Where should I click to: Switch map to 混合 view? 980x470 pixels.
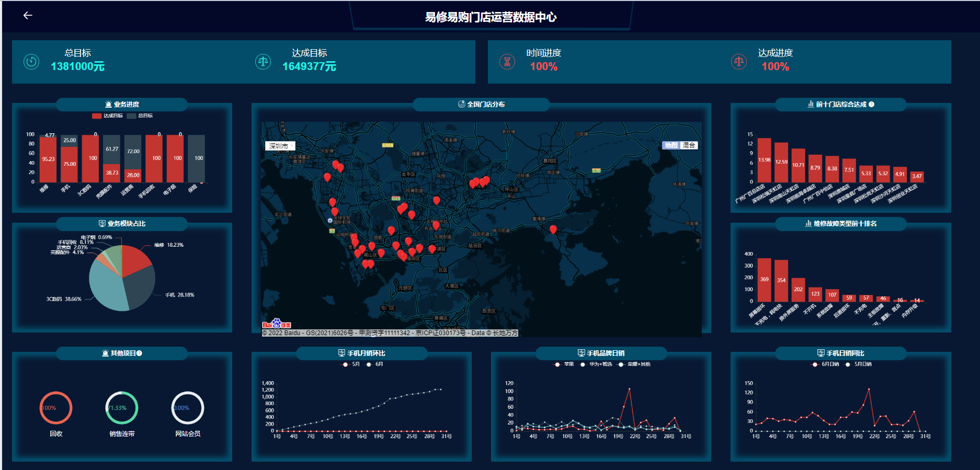point(689,145)
